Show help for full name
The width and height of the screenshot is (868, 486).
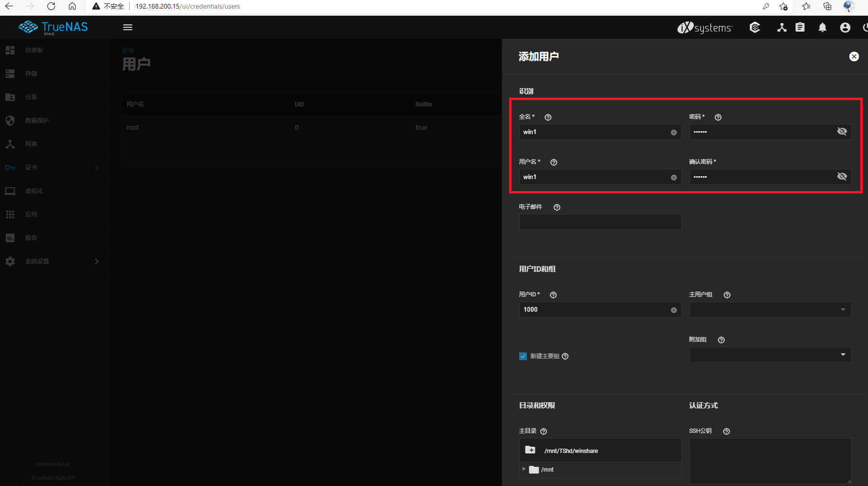click(548, 117)
